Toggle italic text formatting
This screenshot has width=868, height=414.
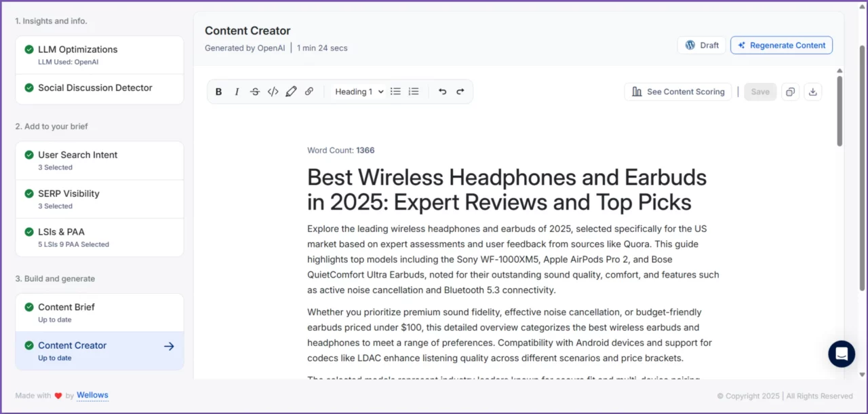click(x=237, y=92)
